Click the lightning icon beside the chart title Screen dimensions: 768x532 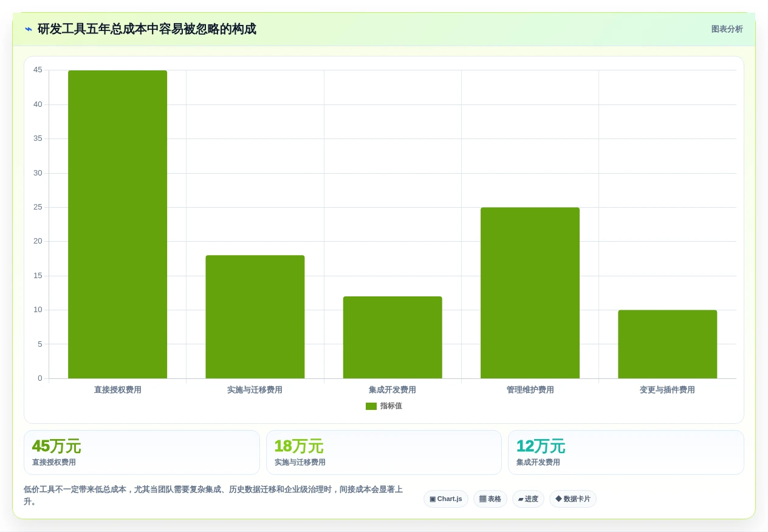click(29, 29)
